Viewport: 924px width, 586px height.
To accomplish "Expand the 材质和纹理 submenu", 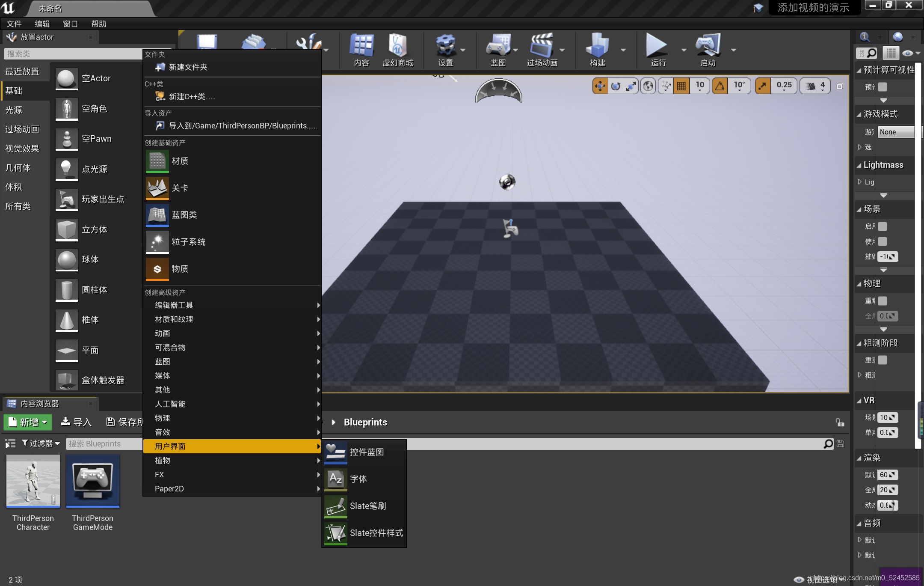I will (232, 319).
